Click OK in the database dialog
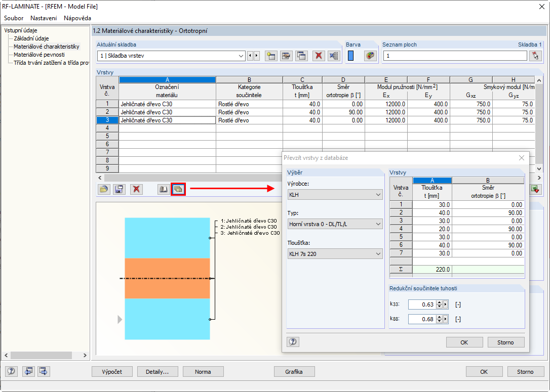550x392 pixels. click(x=464, y=342)
